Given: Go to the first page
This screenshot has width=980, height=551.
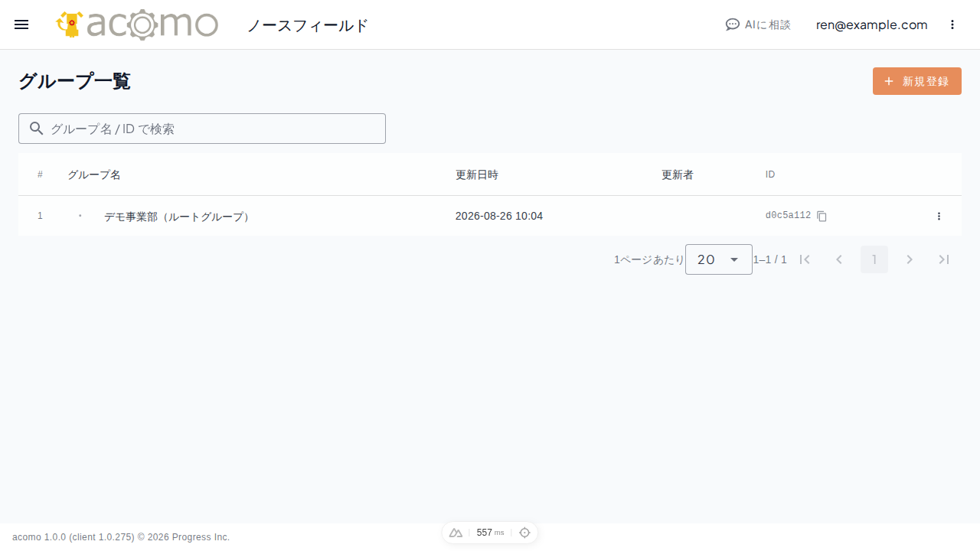Looking at the screenshot, I should click(x=805, y=259).
